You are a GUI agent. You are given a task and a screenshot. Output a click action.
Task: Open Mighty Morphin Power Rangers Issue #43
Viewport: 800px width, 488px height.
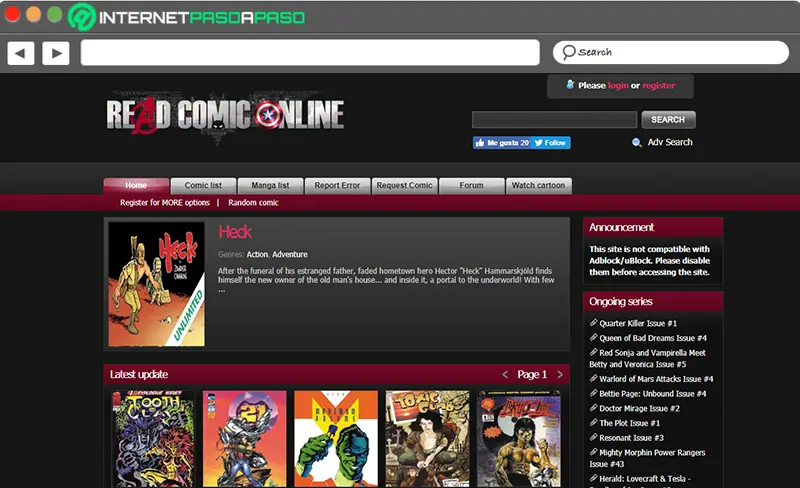coord(647,458)
